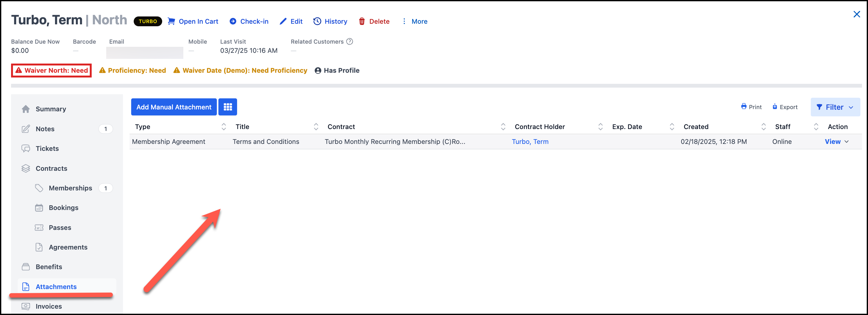Click the Print label text
This screenshot has height=315, width=868.
[755, 107]
